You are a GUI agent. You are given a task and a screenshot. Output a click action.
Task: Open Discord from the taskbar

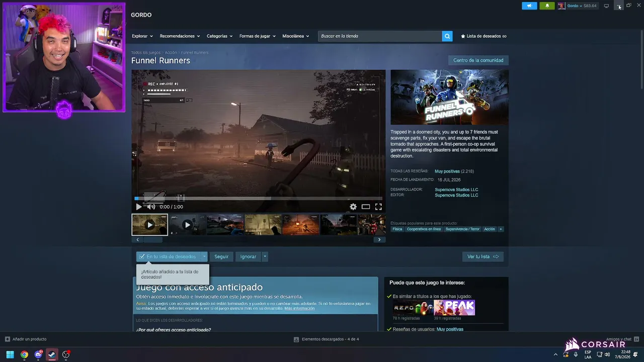[x=38, y=354]
